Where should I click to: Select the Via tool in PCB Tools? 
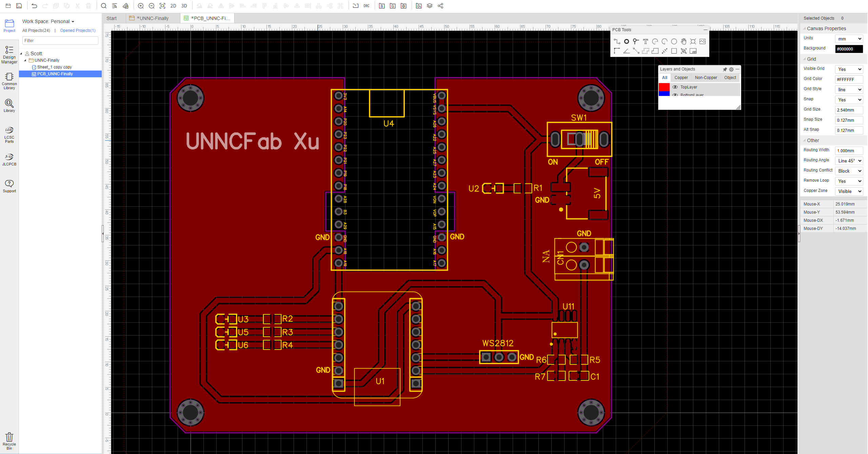point(636,41)
